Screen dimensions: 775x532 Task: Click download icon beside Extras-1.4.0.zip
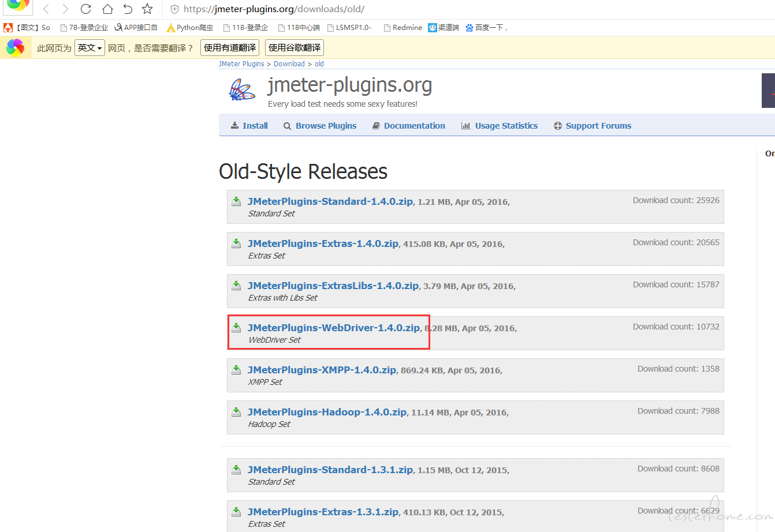[236, 243]
